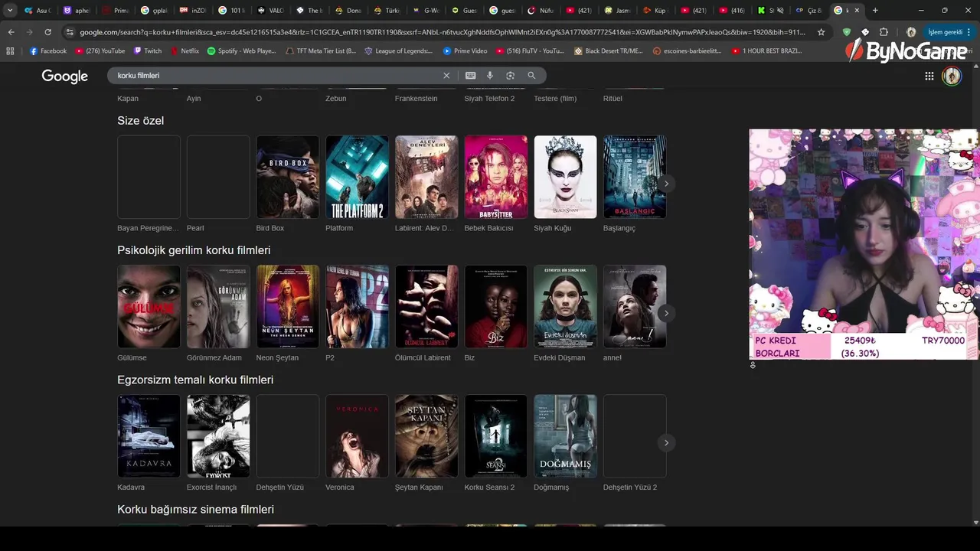Open the Neon Şeytan poster
980x551 pixels.
click(x=287, y=306)
